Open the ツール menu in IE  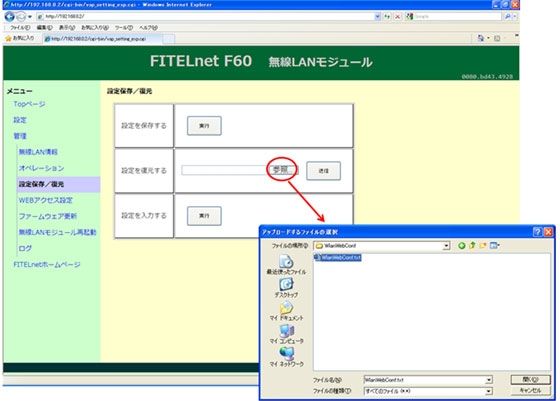(124, 27)
